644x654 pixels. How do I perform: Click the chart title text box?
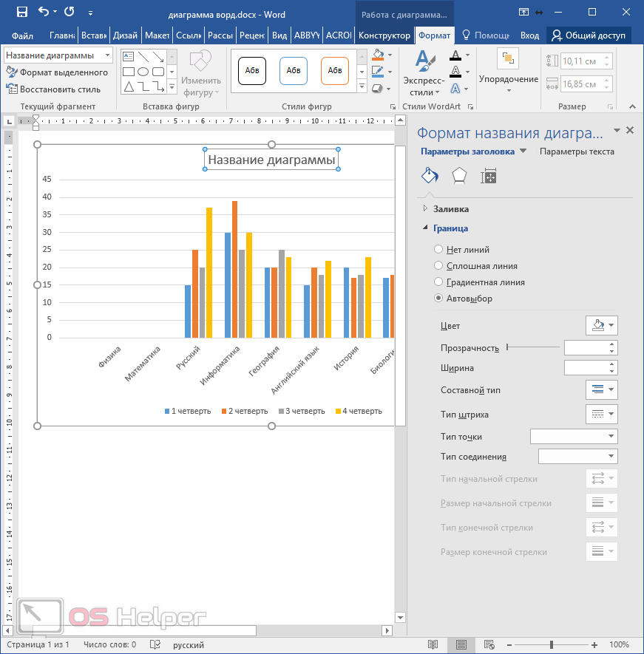point(271,160)
